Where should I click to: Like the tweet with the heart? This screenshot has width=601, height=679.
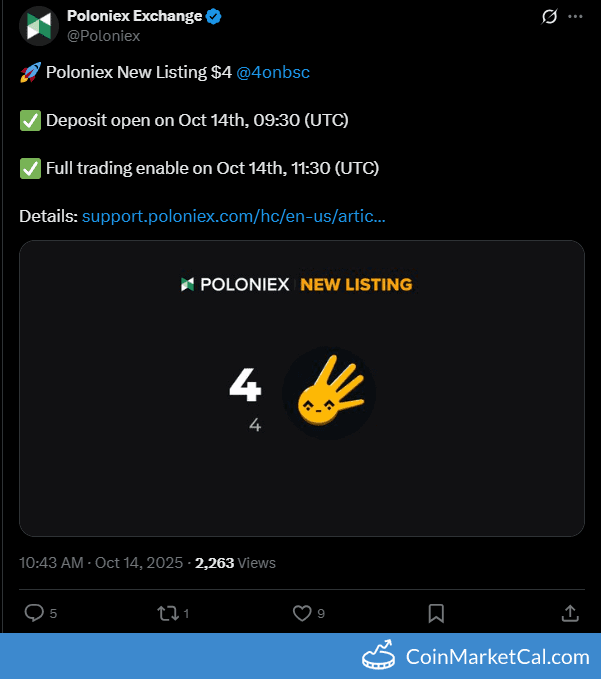point(301,612)
